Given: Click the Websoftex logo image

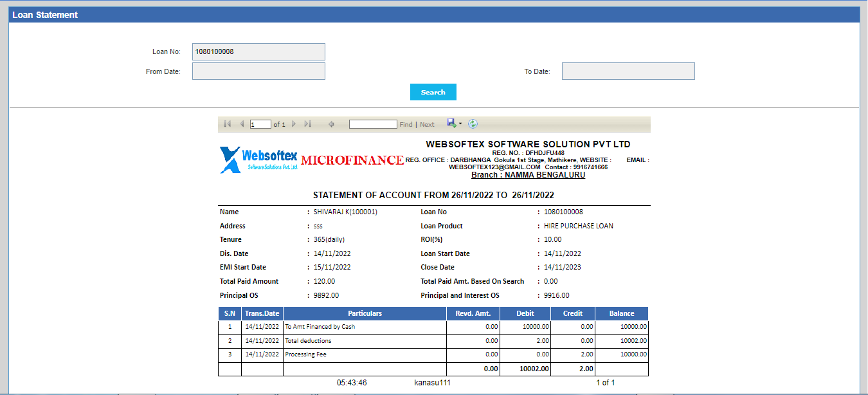Looking at the screenshot, I should (x=258, y=159).
